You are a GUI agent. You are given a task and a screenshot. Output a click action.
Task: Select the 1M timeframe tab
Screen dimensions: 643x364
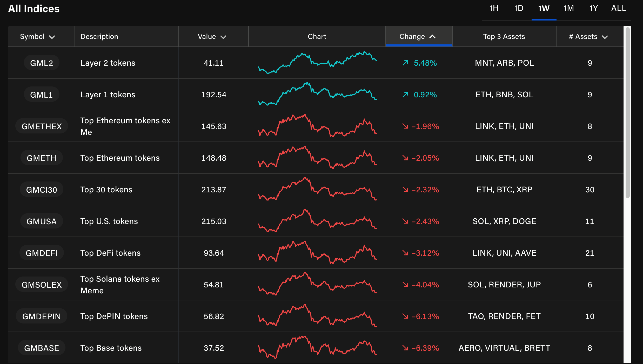[x=568, y=8]
